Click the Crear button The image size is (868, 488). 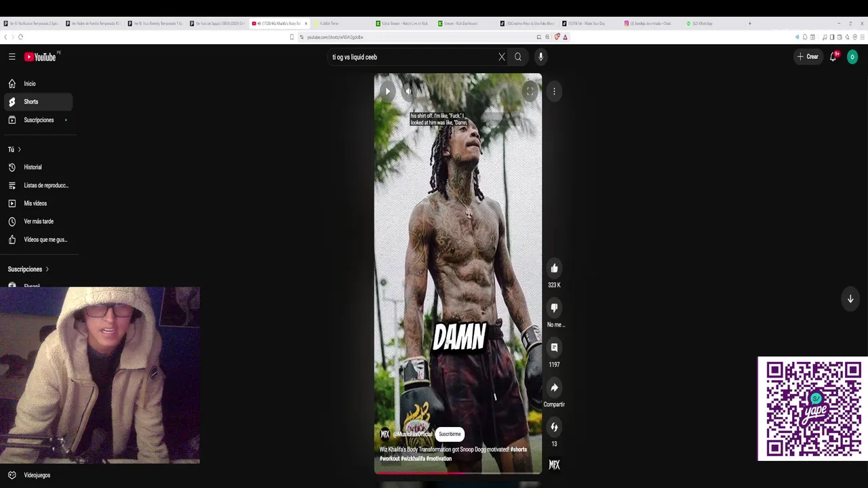click(x=808, y=57)
